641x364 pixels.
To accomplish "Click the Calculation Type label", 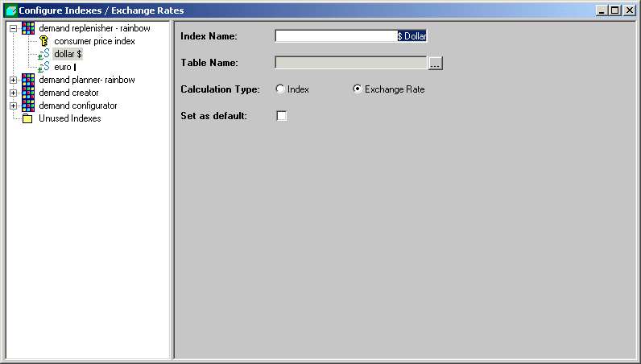I will (x=220, y=89).
